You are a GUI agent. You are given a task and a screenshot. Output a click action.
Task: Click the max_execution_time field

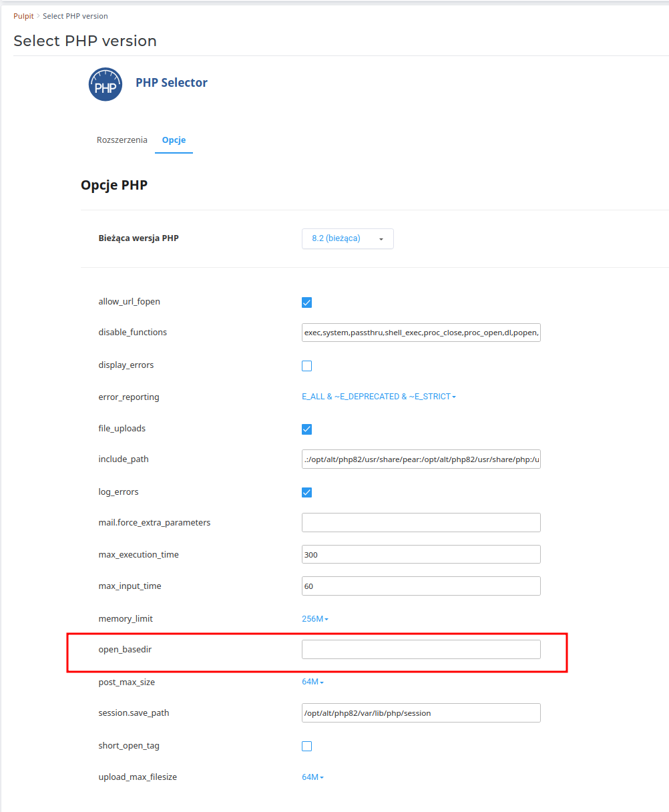click(x=421, y=554)
